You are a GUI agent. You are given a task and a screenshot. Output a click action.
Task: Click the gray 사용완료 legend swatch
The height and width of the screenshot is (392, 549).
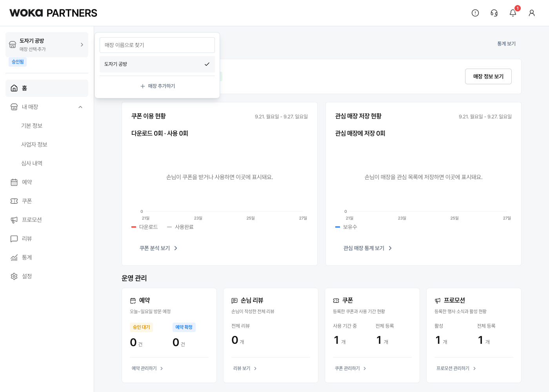169,227
